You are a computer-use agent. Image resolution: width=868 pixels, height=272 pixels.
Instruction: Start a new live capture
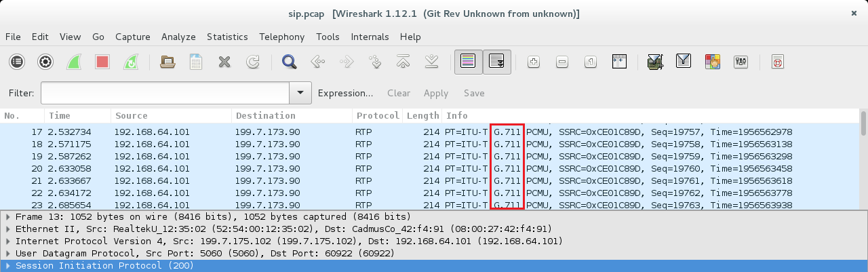point(74,62)
